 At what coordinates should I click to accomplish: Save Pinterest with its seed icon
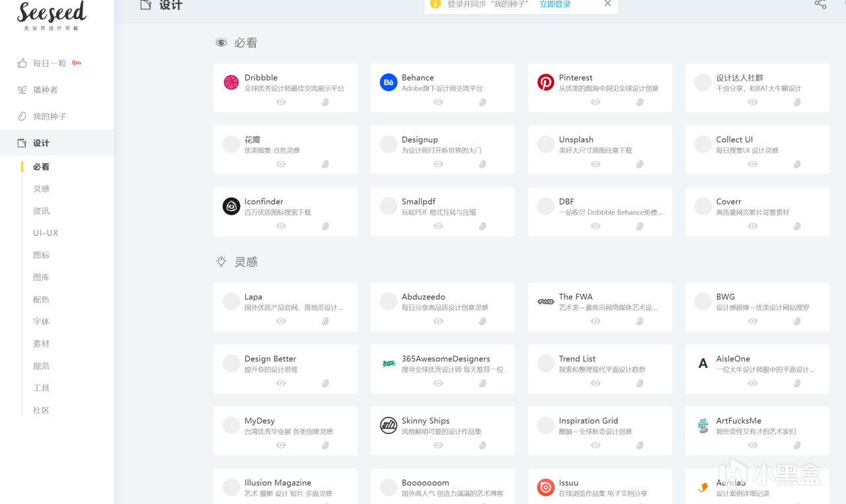pyautogui.click(x=640, y=102)
